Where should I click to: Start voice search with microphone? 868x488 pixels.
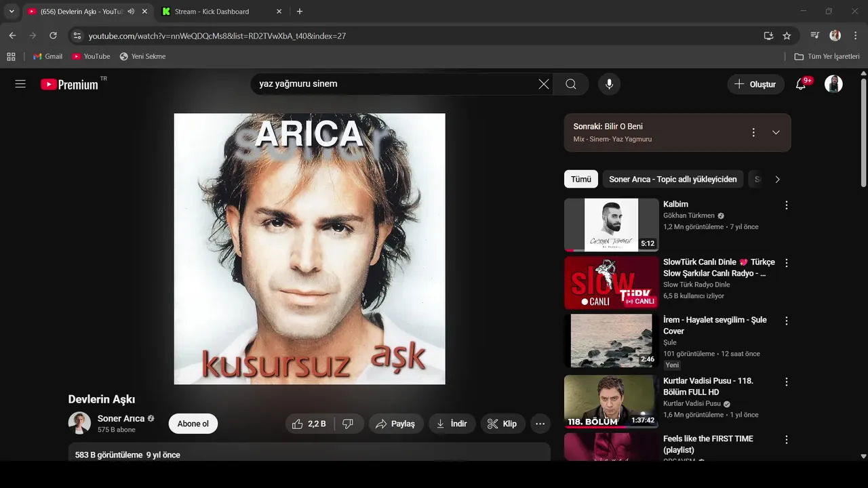[x=609, y=84]
